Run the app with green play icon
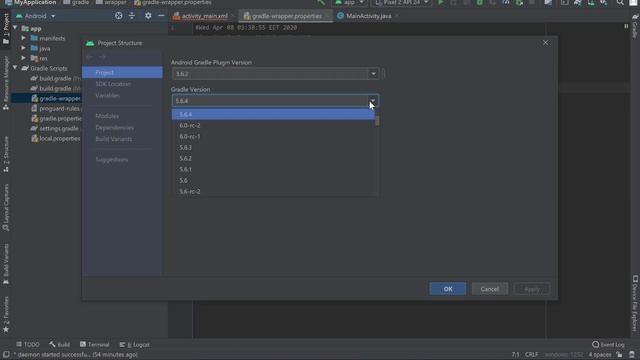The image size is (640, 360). coord(441,2)
